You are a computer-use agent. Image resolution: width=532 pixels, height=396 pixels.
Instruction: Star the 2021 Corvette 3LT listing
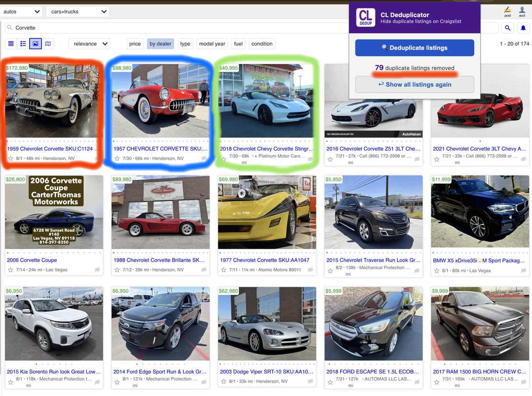click(x=437, y=159)
